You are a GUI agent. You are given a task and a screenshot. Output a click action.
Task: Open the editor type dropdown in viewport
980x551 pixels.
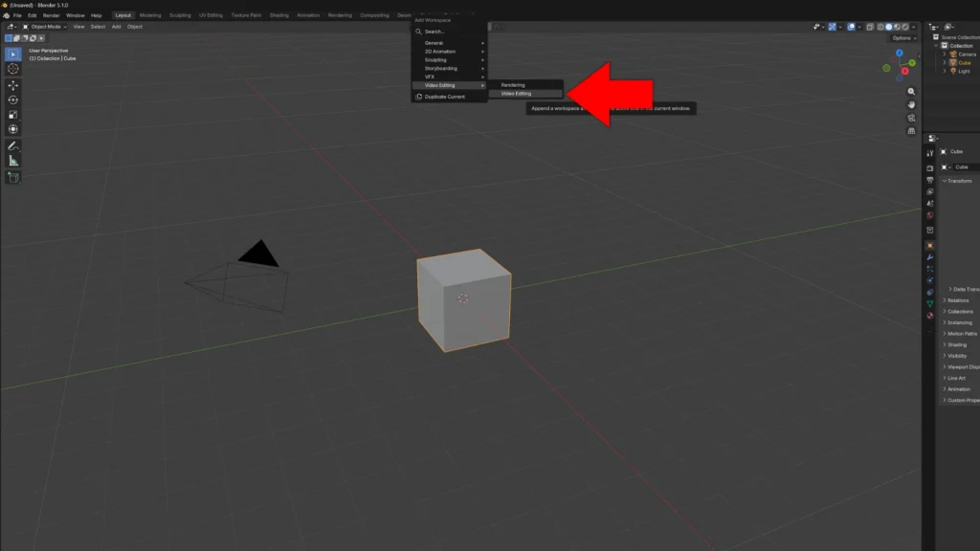tap(11, 27)
